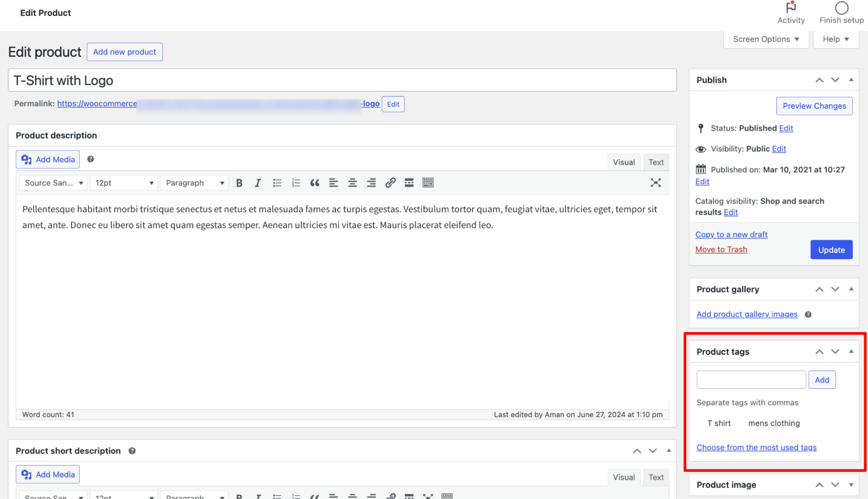
Task: Click inside the product description text area
Action: [342, 302]
